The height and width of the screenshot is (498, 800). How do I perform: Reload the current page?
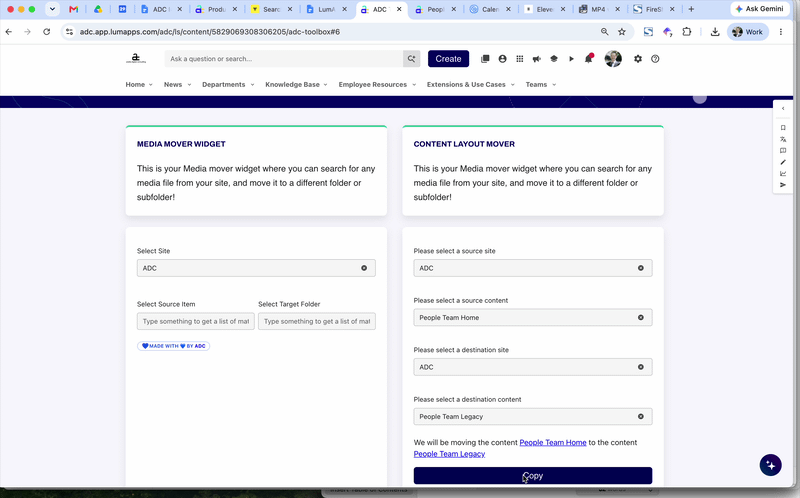46,32
